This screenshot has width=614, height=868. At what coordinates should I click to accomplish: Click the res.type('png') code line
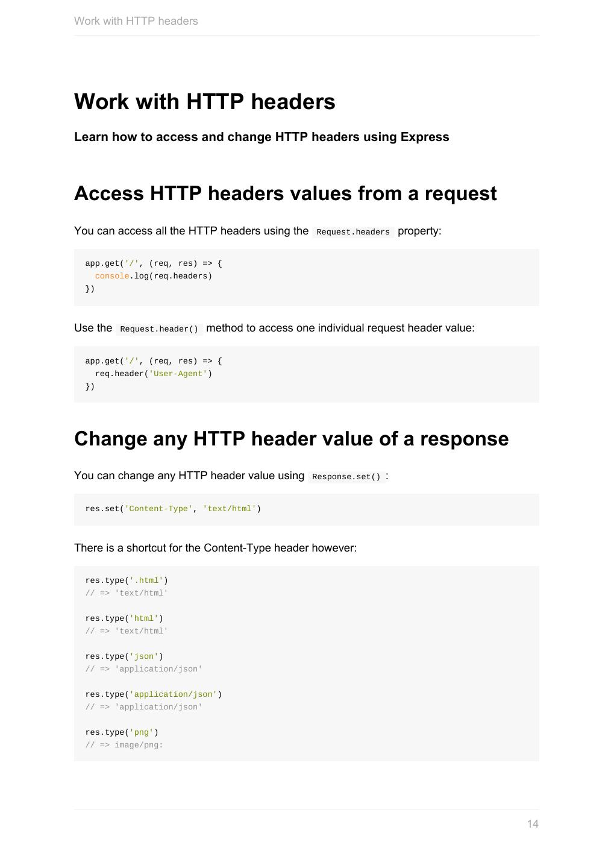122,732
